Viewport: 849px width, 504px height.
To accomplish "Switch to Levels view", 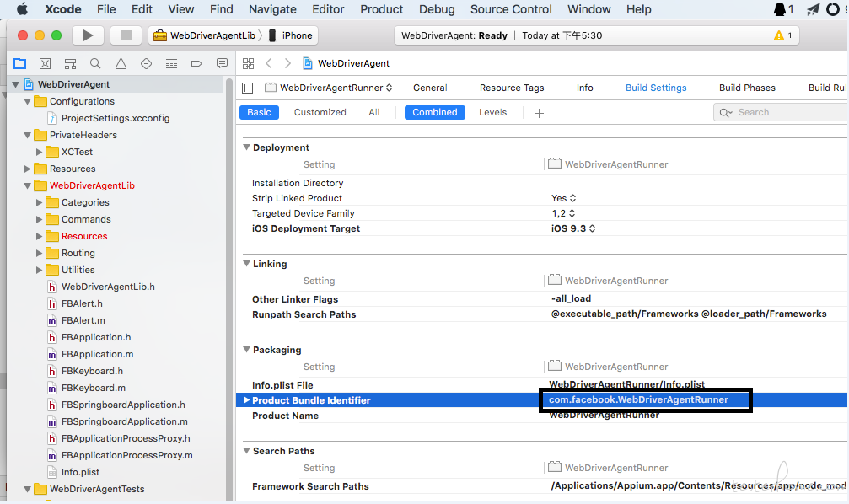I will pyautogui.click(x=492, y=112).
